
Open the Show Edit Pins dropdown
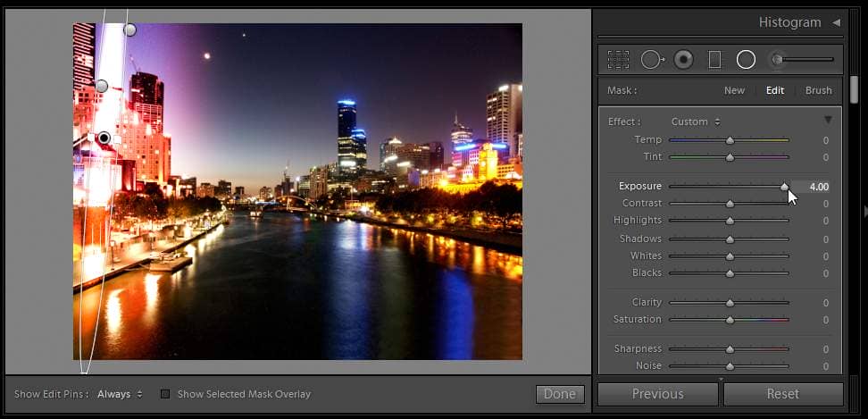point(120,394)
